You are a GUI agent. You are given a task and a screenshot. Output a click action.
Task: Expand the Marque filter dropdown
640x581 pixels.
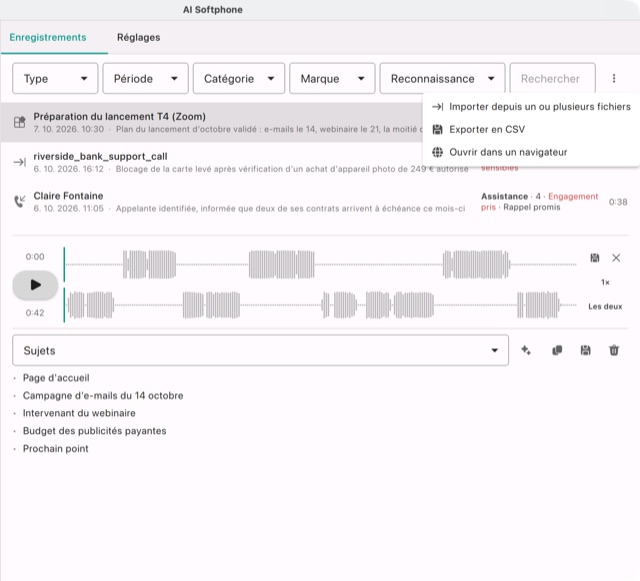pos(332,78)
